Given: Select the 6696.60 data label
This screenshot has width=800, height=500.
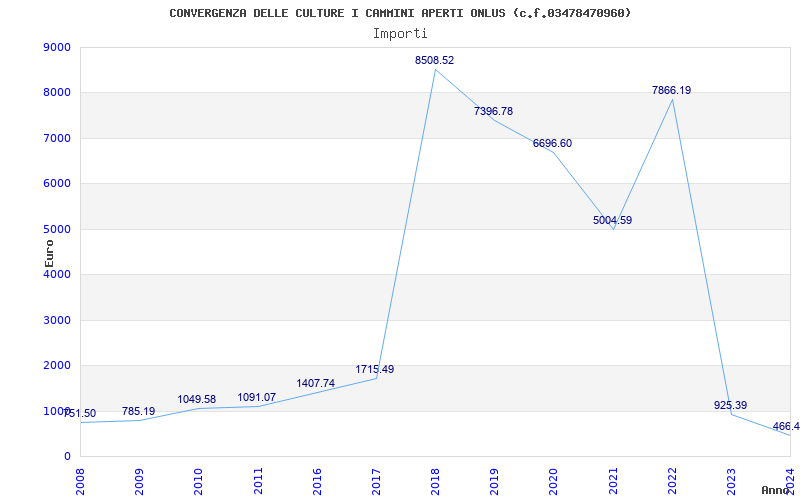Looking at the screenshot, I should coord(553,143).
